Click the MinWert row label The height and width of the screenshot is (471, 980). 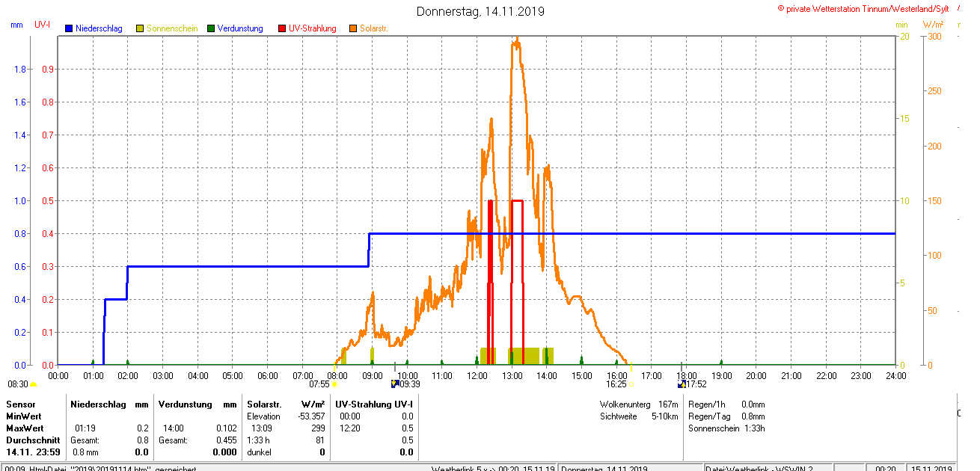[24, 416]
